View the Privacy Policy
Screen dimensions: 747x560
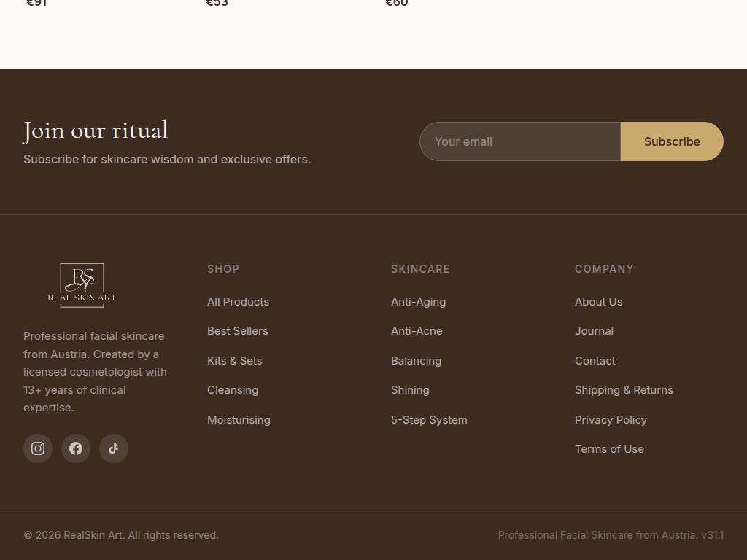(611, 419)
